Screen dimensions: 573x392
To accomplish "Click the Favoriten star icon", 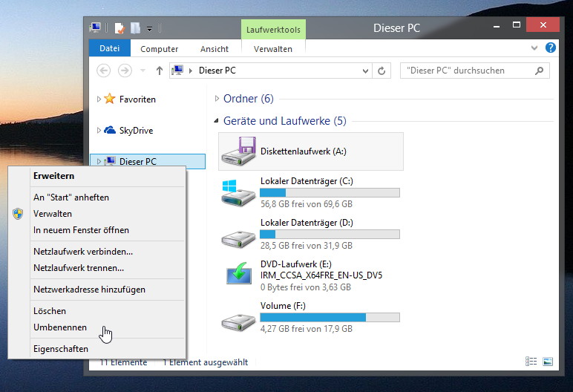I will 110,98.
